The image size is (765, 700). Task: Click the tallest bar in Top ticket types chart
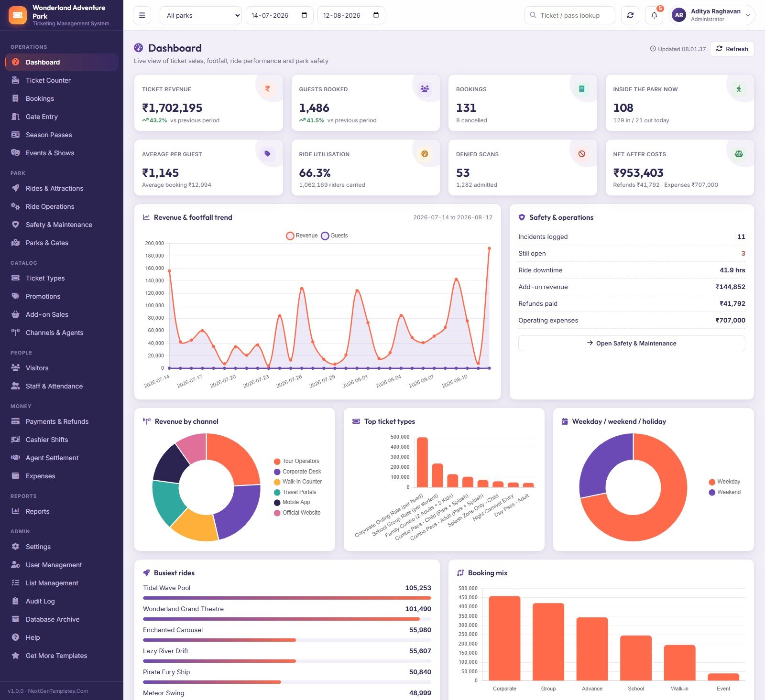click(x=422, y=462)
